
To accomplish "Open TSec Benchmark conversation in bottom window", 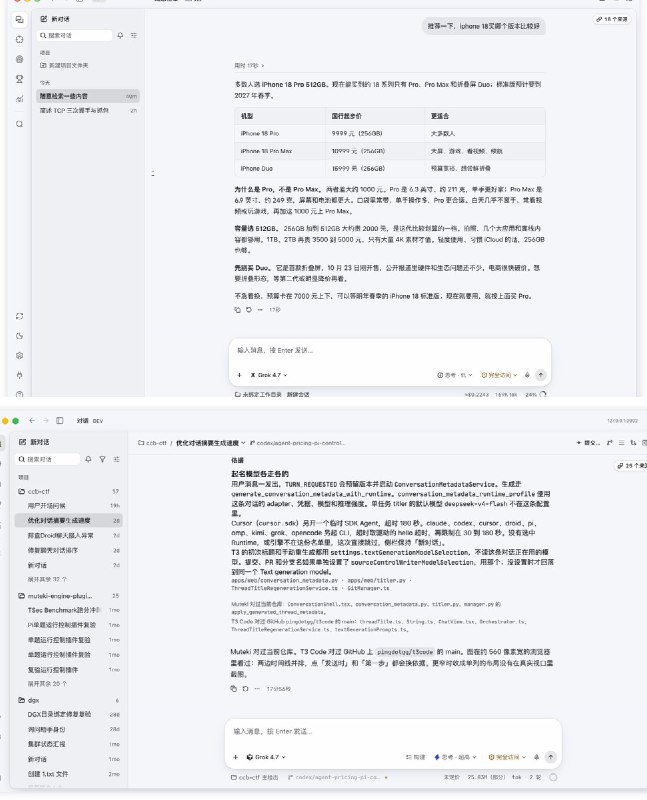I will click(69, 610).
